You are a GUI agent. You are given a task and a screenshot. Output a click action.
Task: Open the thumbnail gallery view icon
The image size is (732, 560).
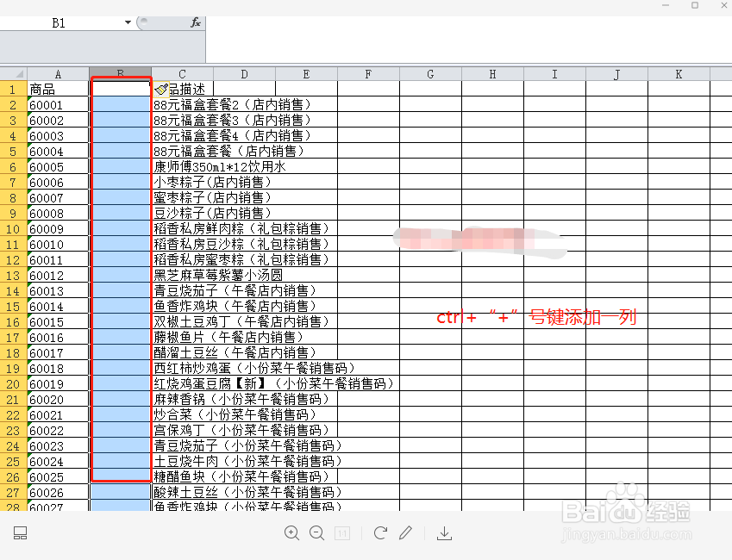coord(20,533)
